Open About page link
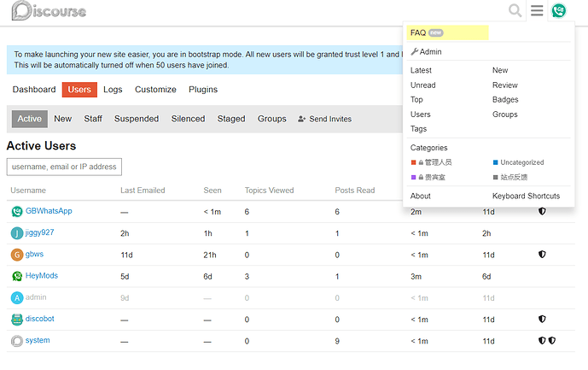588x370 pixels. tap(421, 196)
